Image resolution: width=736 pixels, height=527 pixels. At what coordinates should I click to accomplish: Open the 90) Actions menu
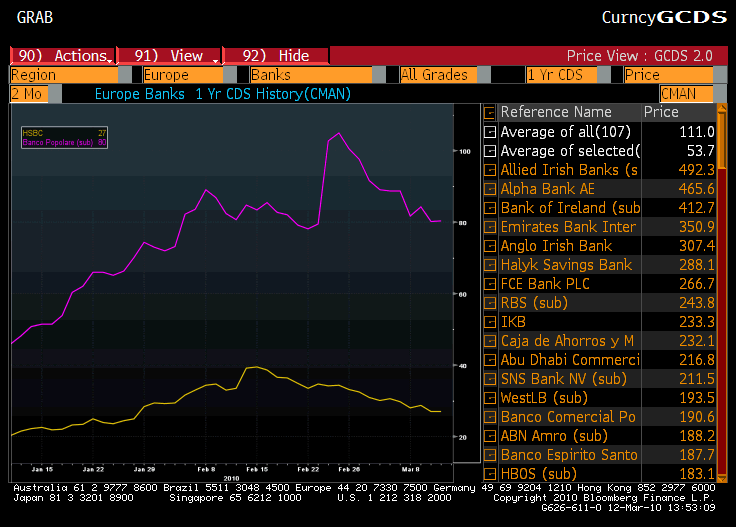(62, 56)
